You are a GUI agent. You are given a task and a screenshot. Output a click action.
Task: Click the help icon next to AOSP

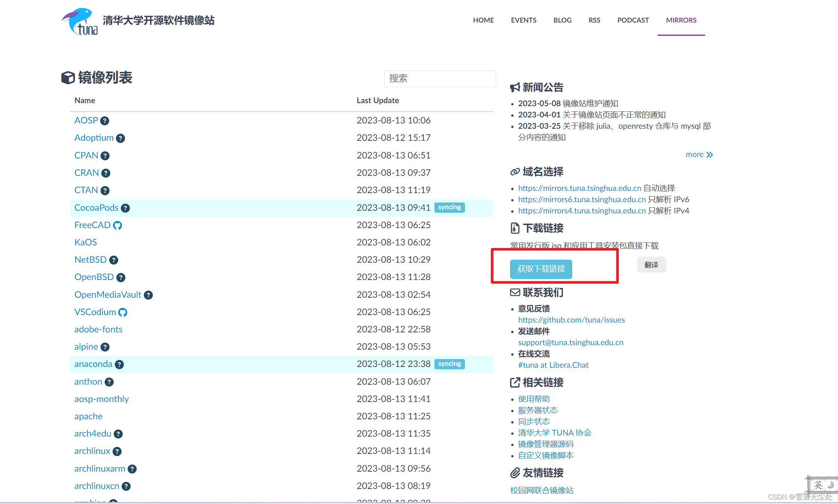point(105,121)
